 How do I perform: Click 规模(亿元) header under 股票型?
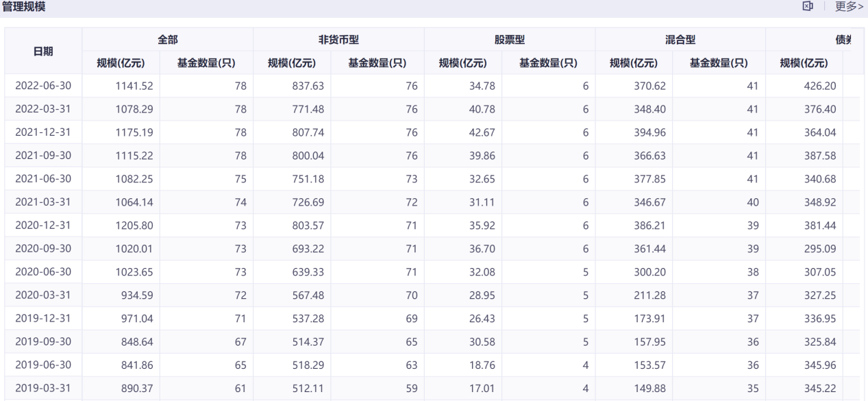(x=462, y=64)
